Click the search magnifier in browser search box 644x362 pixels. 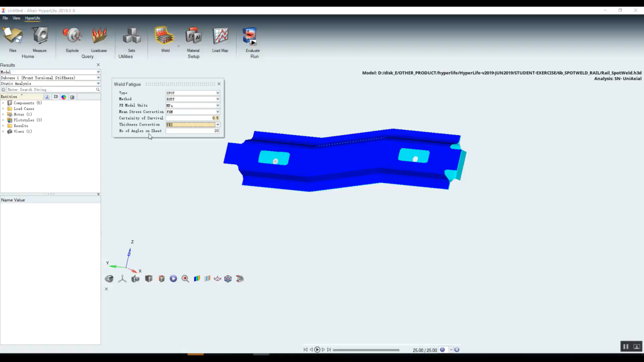tap(98, 90)
